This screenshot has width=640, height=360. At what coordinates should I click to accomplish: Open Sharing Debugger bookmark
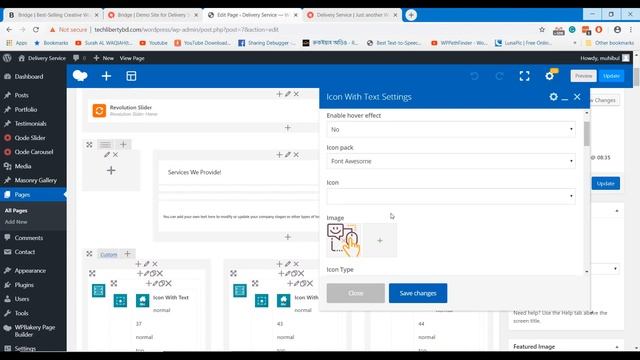[x=267, y=42]
